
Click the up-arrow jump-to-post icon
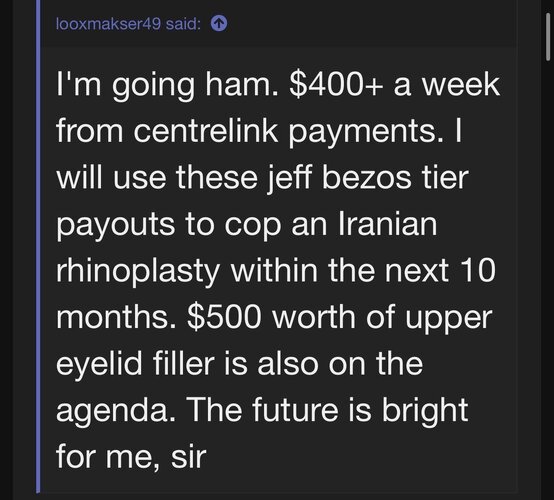(x=219, y=24)
